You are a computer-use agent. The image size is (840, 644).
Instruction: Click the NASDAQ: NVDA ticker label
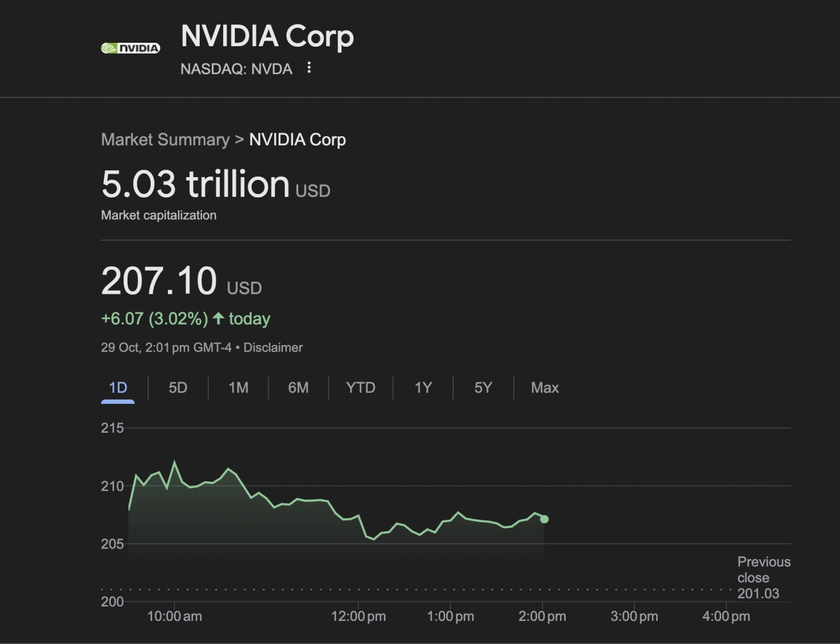[237, 69]
